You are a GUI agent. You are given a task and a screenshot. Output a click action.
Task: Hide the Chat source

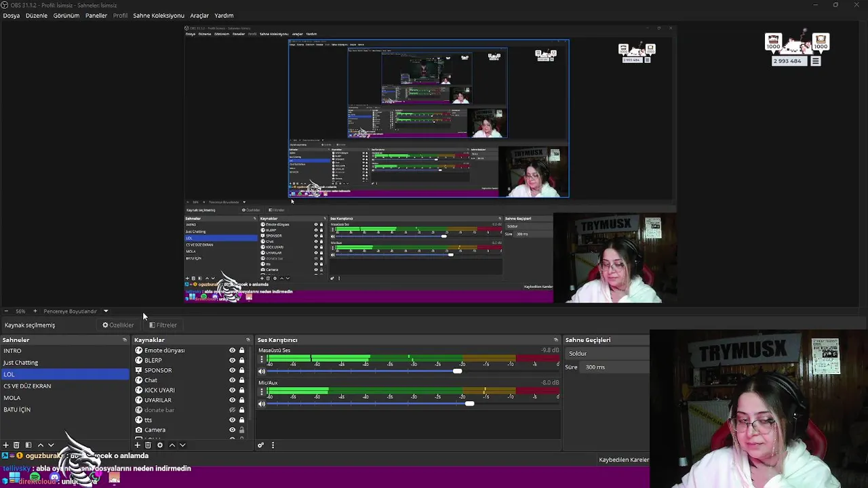(232, 380)
